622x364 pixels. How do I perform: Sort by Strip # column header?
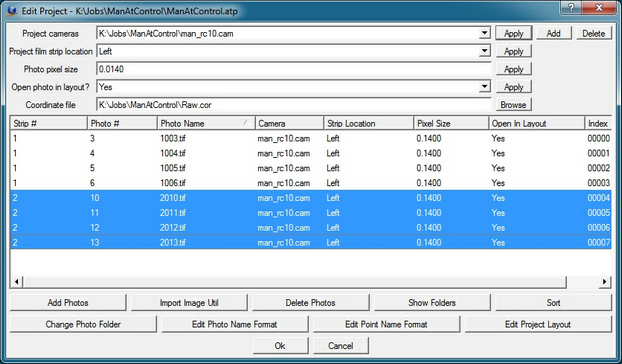click(x=48, y=123)
